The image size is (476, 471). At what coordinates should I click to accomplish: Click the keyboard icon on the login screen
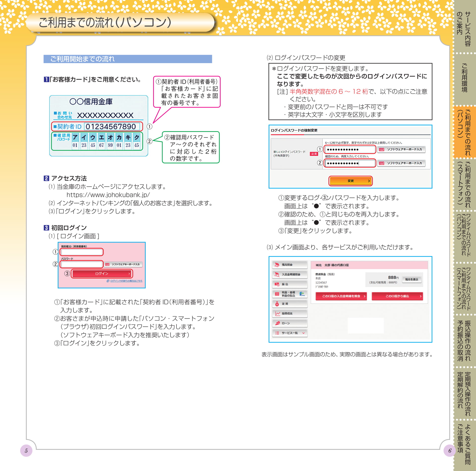tap(107, 264)
